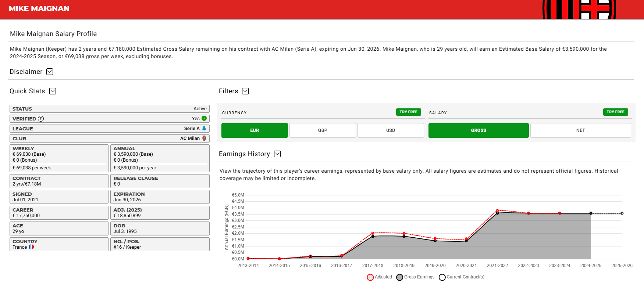The image size is (644, 288).
Task: Collapse the Earnings History section
Action: 277,154
